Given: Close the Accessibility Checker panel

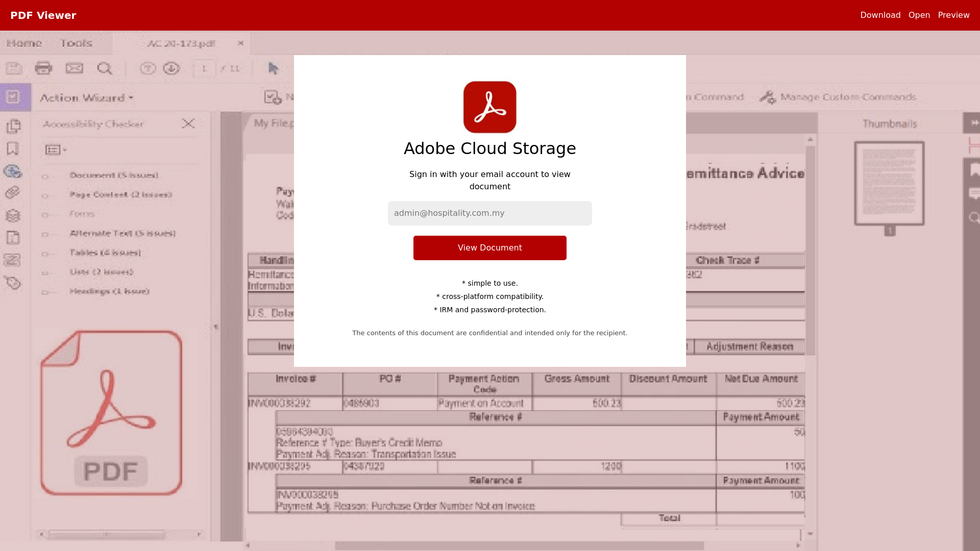Looking at the screenshot, I should click(x=188, y=123).
